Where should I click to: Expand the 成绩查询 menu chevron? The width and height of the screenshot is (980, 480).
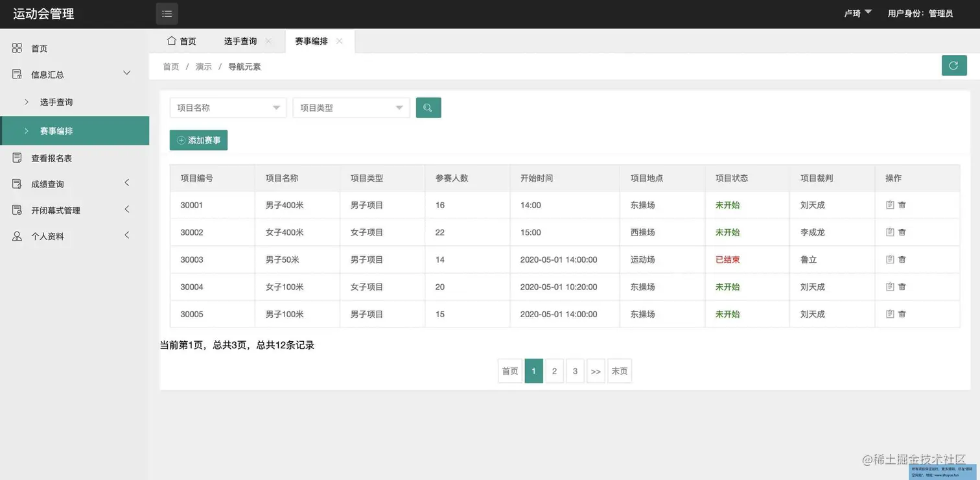click(x=127, y=183)
